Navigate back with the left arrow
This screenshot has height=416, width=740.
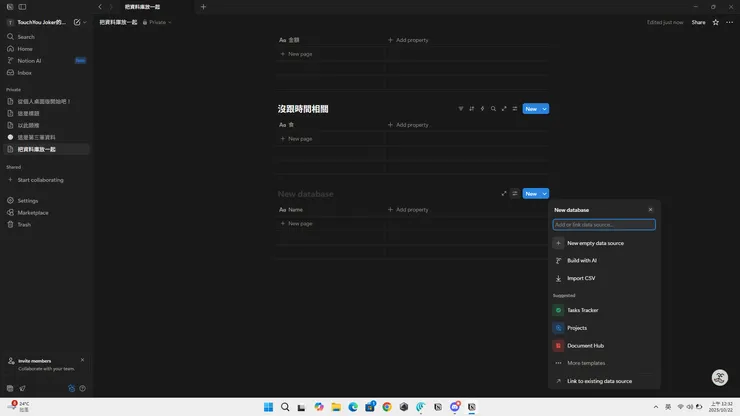pos(100,7)
